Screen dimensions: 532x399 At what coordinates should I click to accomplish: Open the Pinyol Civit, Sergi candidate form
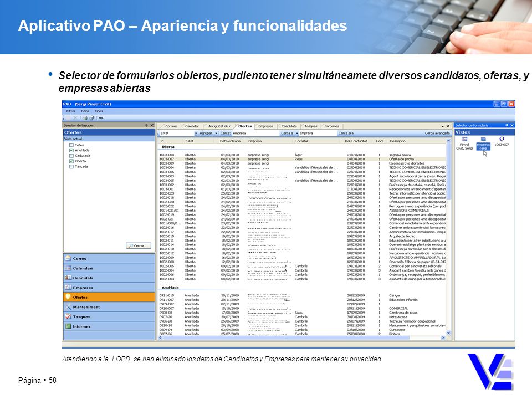pyautogui.click(x=464, y=144)
